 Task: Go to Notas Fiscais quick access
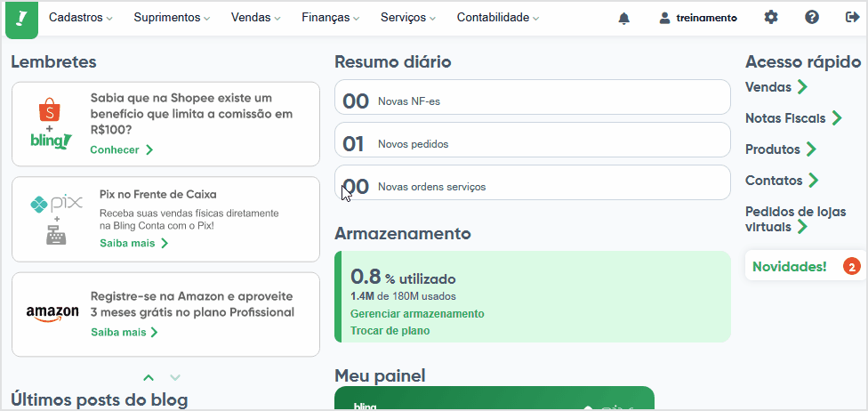pos(785,118)
